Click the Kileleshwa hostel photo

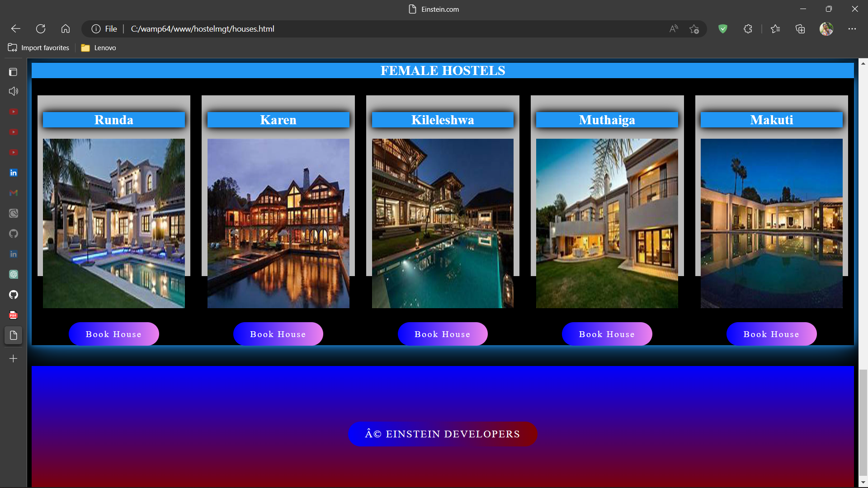coord(443,223)
